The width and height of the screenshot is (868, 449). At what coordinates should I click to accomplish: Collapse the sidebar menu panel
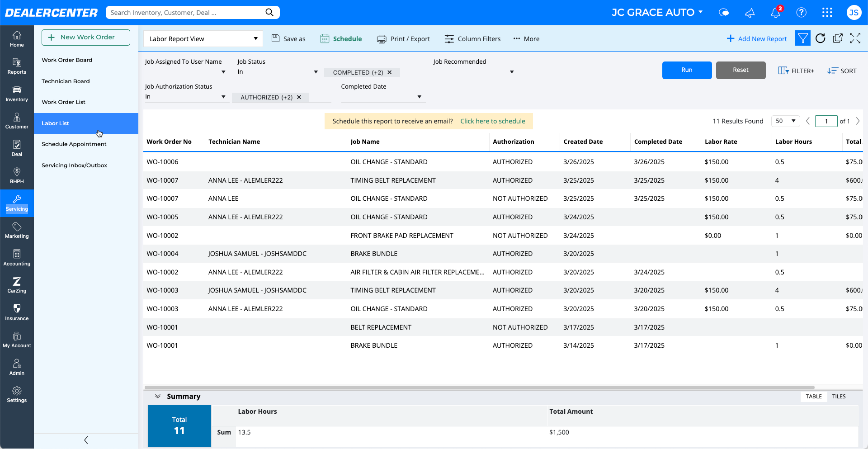coord(86,440)
